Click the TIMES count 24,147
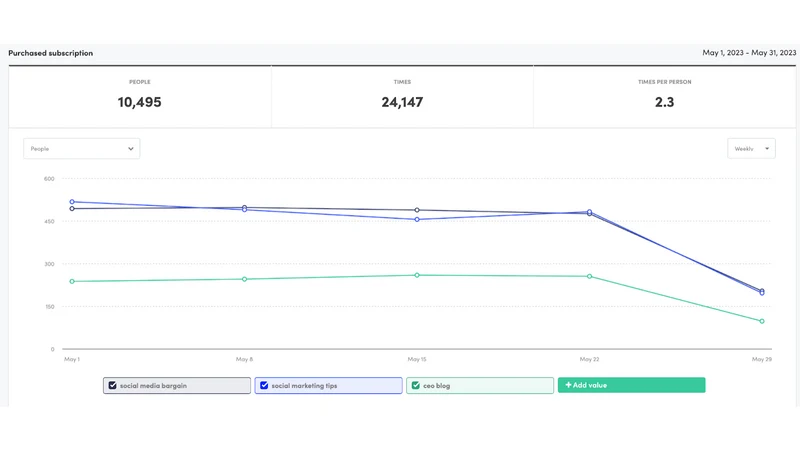Image resolution: width=800 pixels, height=450 pixels. [x=402, y=102]
